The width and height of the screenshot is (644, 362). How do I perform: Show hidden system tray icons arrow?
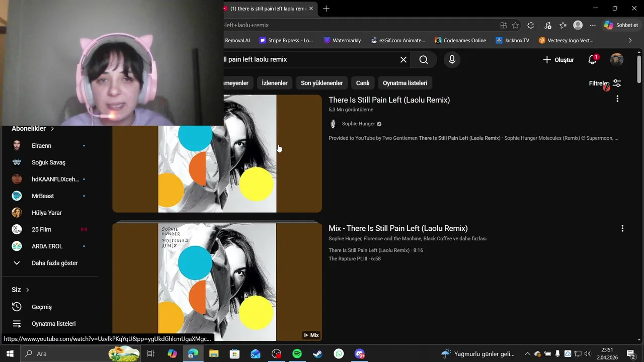(527, 354)
